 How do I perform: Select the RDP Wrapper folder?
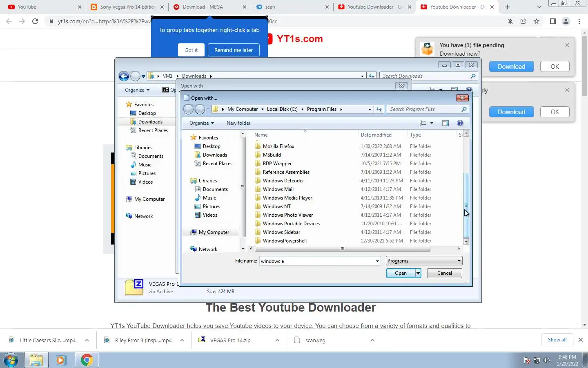[277, 164]
